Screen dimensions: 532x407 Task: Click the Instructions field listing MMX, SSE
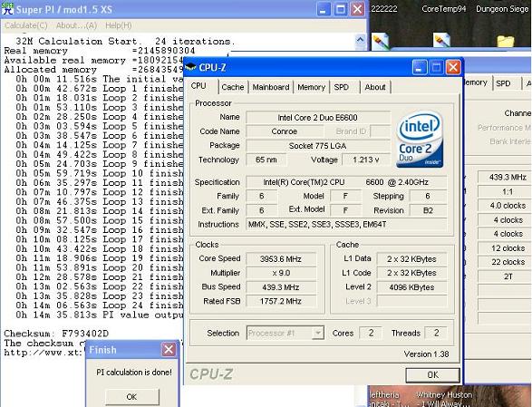coord(346,225)
